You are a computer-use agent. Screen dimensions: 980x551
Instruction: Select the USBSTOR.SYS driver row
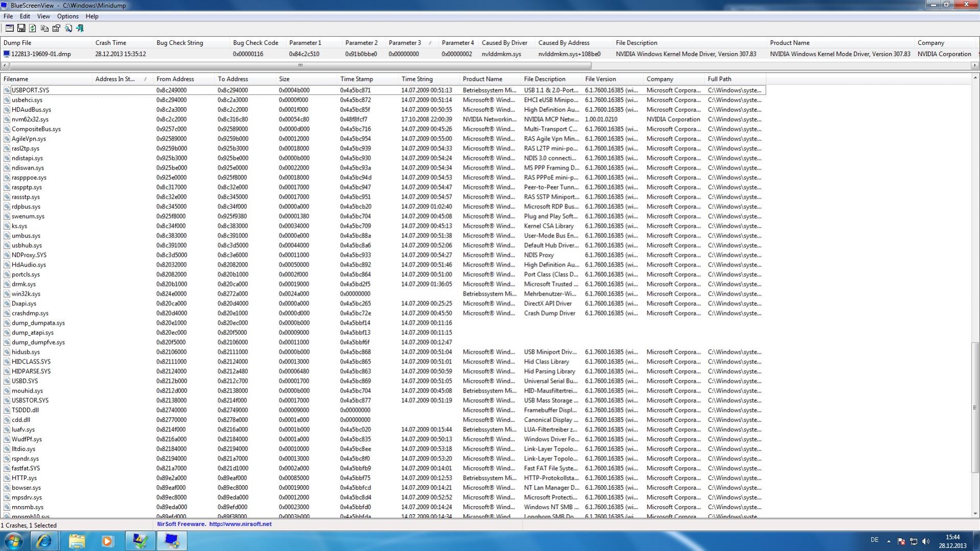tap(383, 401)
